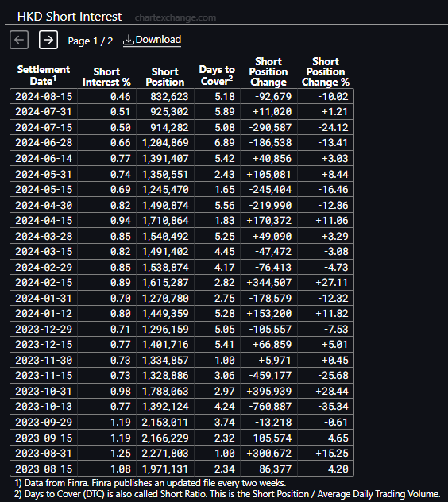Click footnote 1 about Finra data
This screenshot has width=448, height=502.
coord(150,483)
